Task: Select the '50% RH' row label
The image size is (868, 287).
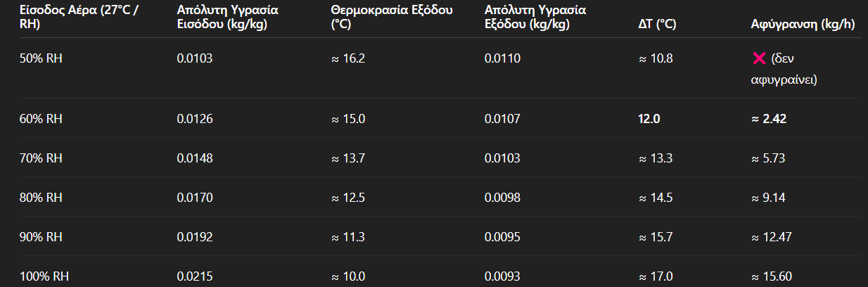Action: click(x=41, y=58)
